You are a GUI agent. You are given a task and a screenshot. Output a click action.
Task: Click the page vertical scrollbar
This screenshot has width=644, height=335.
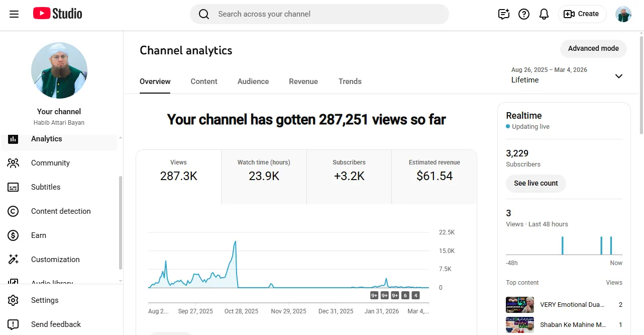pos(641,86)
